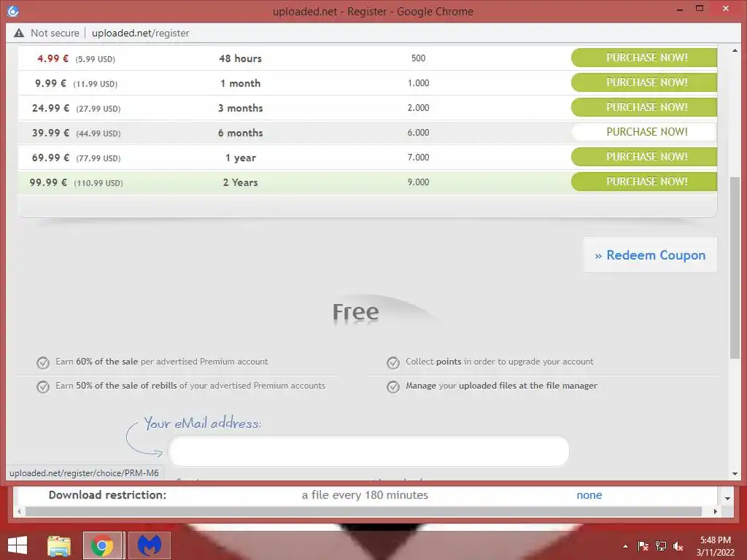Click left scroll arrow in background window
Screen dimensions: 747x560
[x=19, y=511]
